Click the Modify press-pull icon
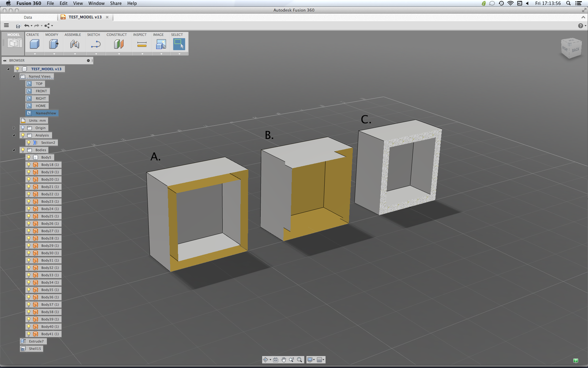 pos(54,44)
